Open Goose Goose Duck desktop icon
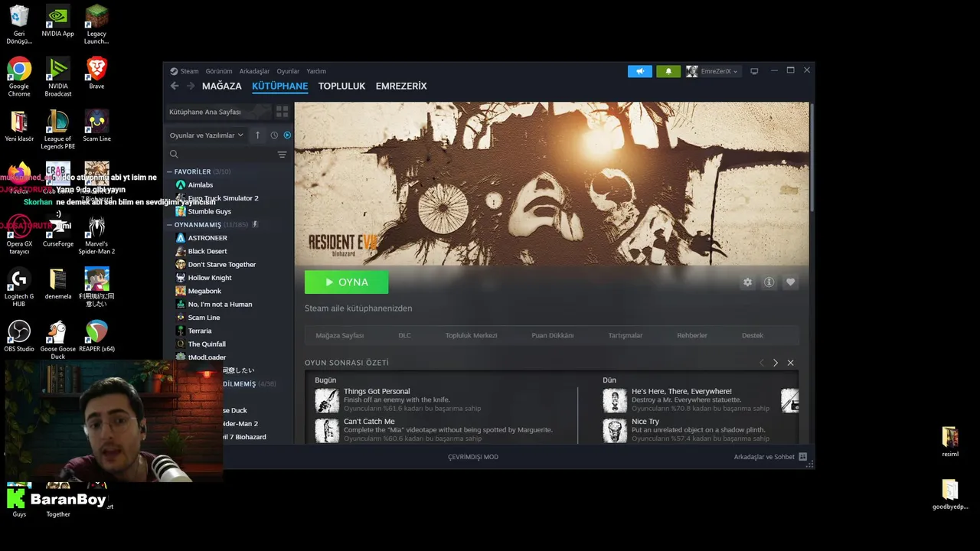Viewport: 980px width, 551px height. [57, 340]
